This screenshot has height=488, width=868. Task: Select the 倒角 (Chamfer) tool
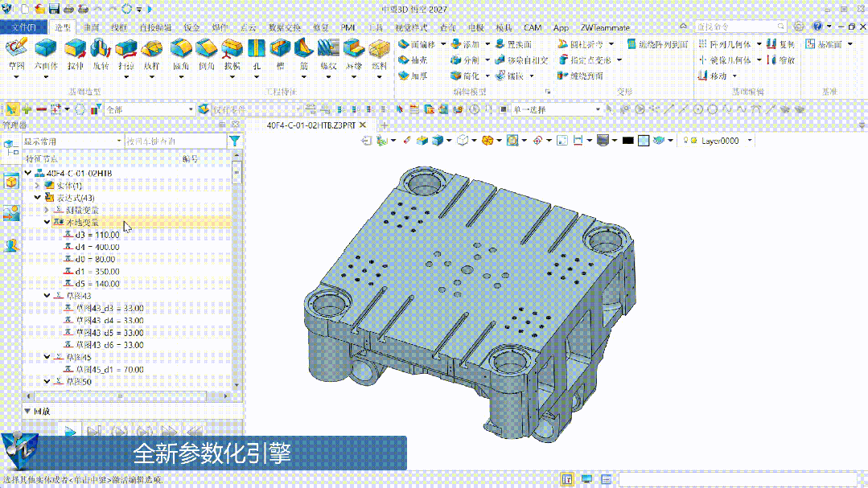pyautogui.click(x=207, y=54)
